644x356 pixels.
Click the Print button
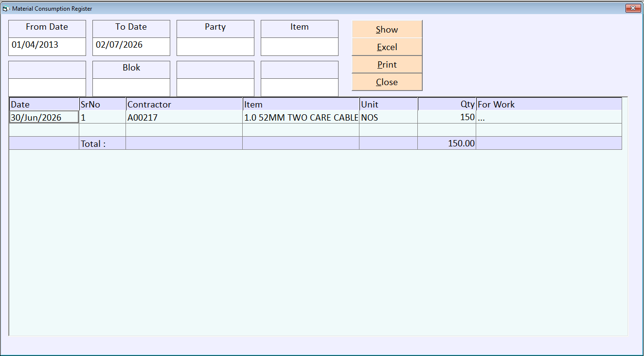pos(387,65)
